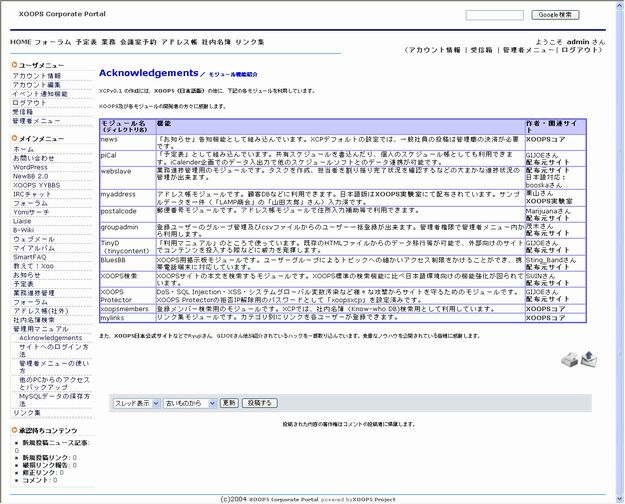Click 配布元サイト link in BluesBB row
The width and height of the screenshot is (625, 504).
(x=548, y=267)
